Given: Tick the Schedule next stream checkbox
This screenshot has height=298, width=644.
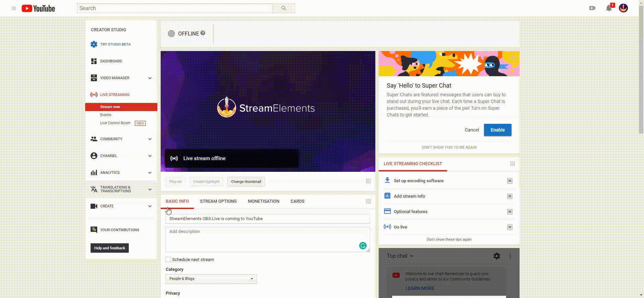Looking at the screenshot, I should (168, 259).
